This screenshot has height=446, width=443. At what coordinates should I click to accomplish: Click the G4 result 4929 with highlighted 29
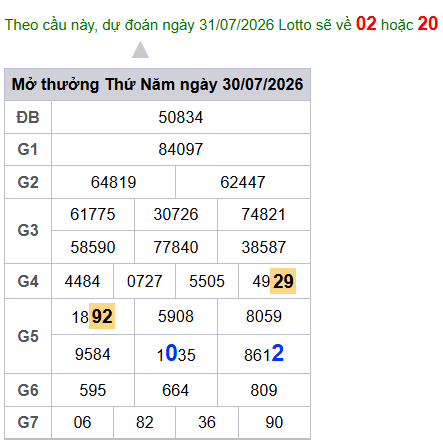pos(274,281)
